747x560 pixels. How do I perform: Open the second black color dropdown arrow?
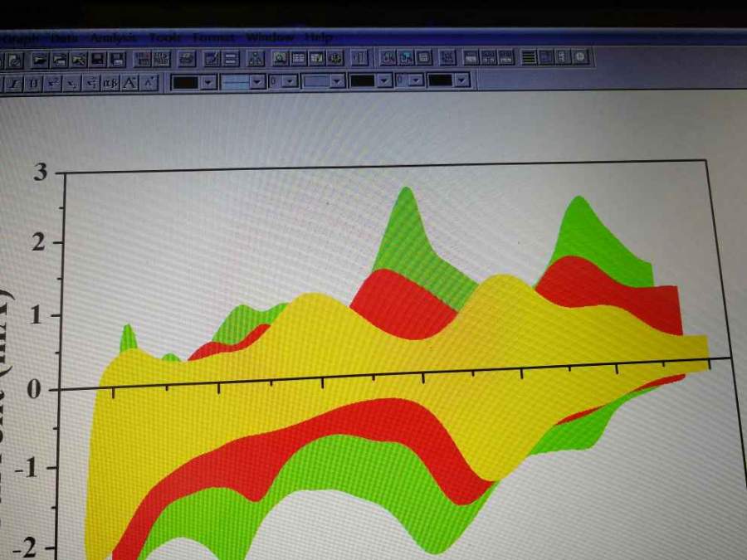(384, 80)
